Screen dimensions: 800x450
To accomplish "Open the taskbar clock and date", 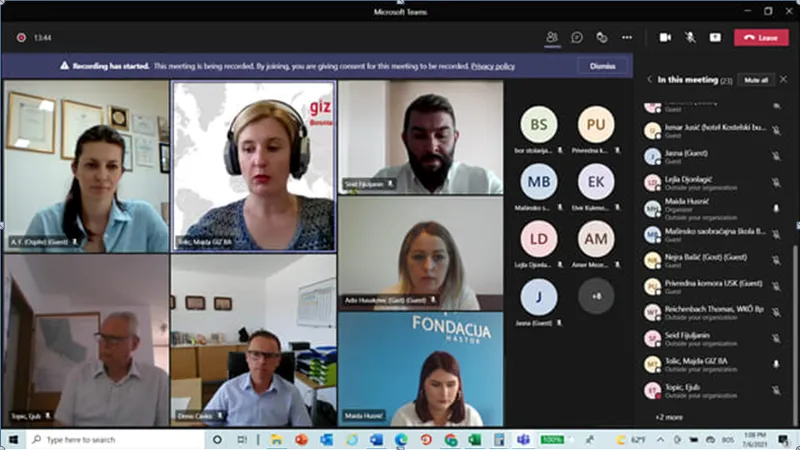I will coord(755,439).
